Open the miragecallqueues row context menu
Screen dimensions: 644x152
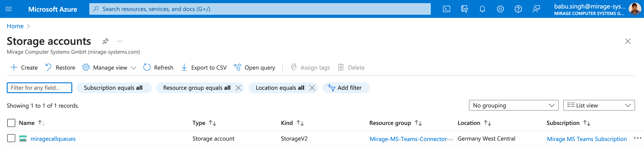point(637,138)
